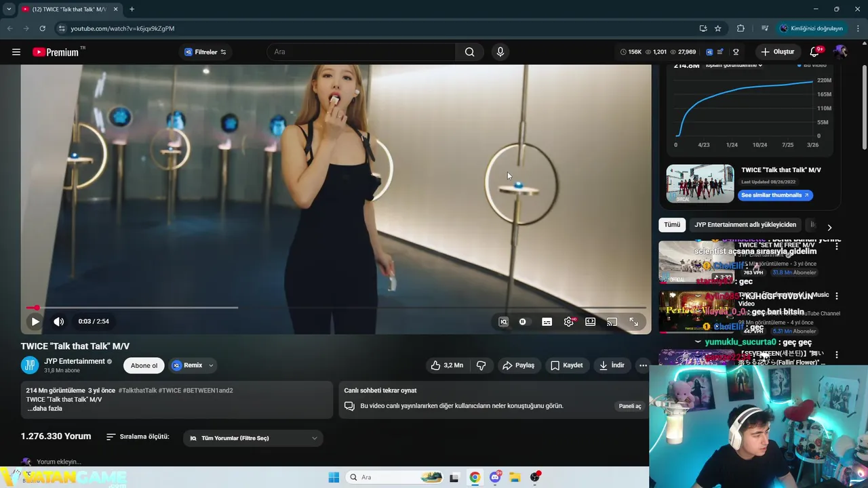Open the TWICE SET ME FREE video thumbnail
The image size is (868, 488).
pos(696,262)
